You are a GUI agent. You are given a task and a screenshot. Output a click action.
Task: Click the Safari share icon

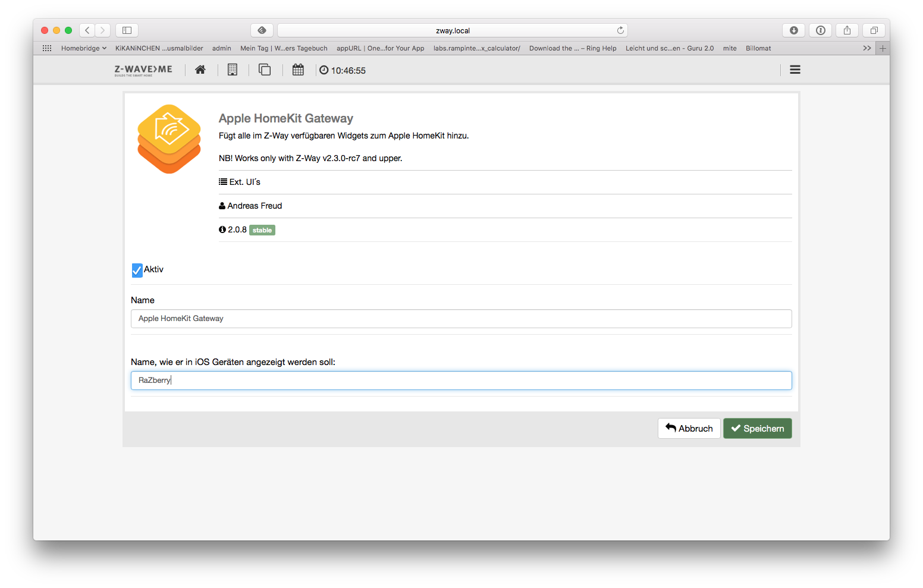pos(847,30)
